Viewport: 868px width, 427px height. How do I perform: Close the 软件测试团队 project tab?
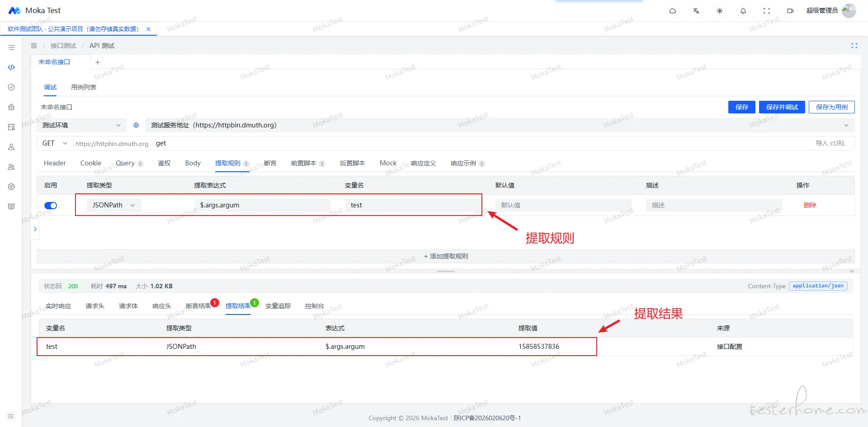click(x=148, y=29)
